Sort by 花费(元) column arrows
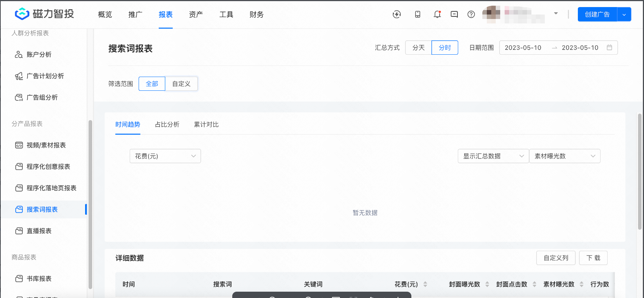Image resolution: width=644 pixels, height=298 pixels. [x=425, y=284]
